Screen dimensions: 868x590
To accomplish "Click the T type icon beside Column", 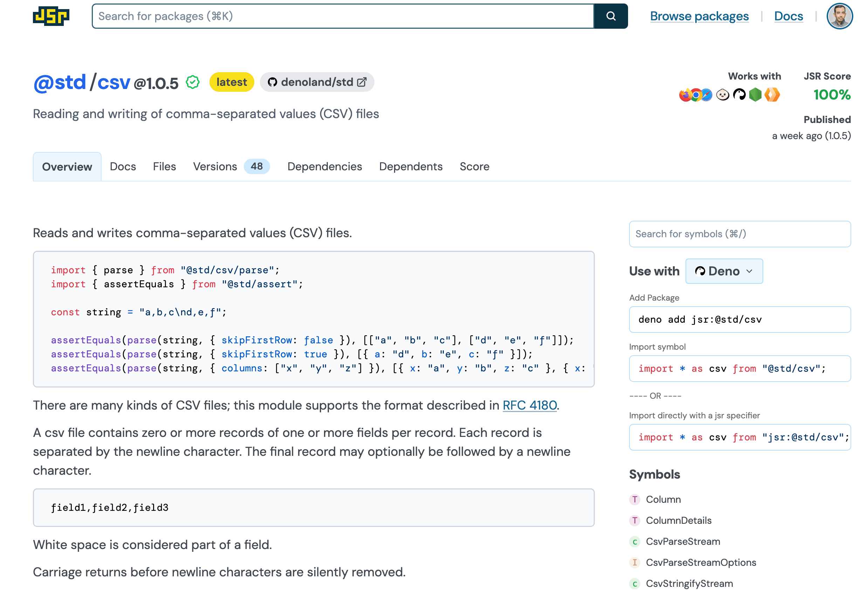I will (635, 500).
